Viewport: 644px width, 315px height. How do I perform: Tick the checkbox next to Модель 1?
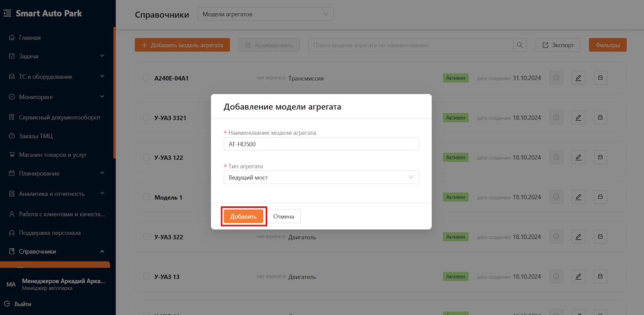coord(147,197)
